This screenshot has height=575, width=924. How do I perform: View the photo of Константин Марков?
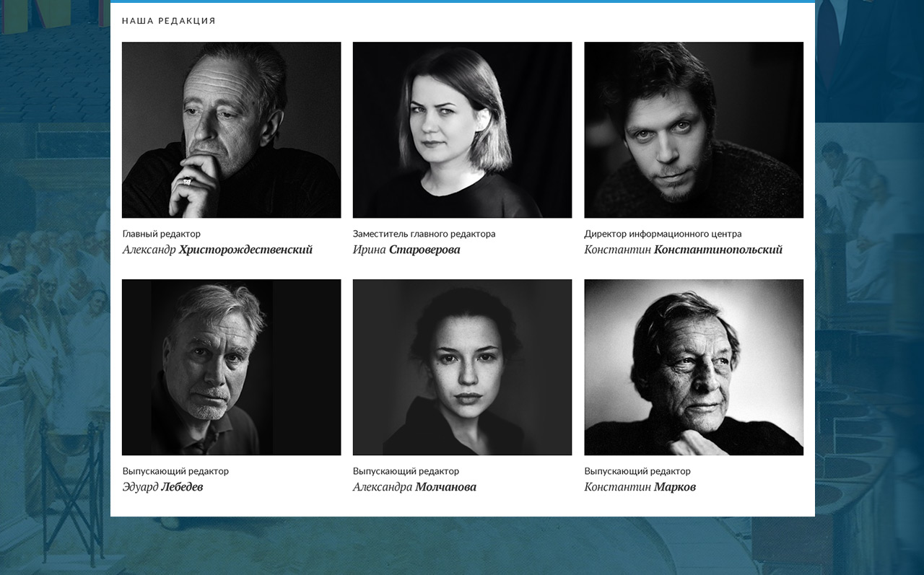(x=693, y=367)
